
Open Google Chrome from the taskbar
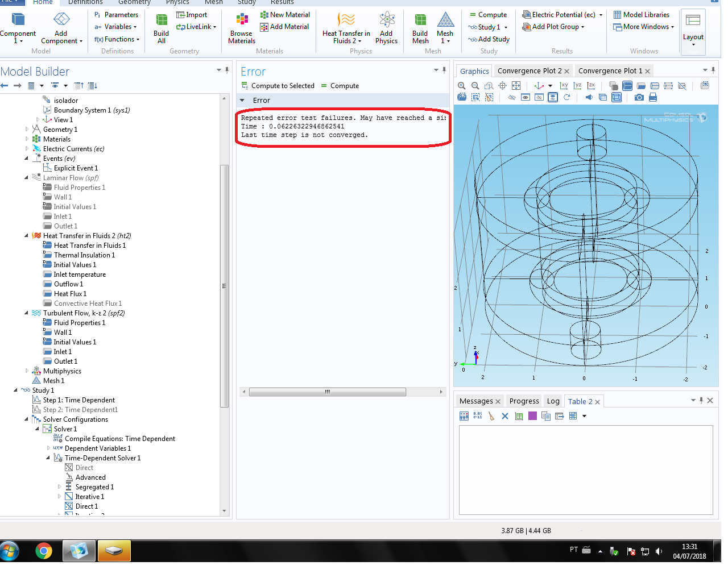[44, 551]
